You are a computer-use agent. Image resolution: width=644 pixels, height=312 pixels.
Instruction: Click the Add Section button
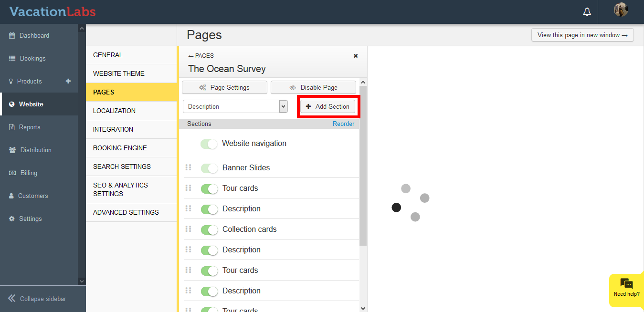[x=328, y=106]
